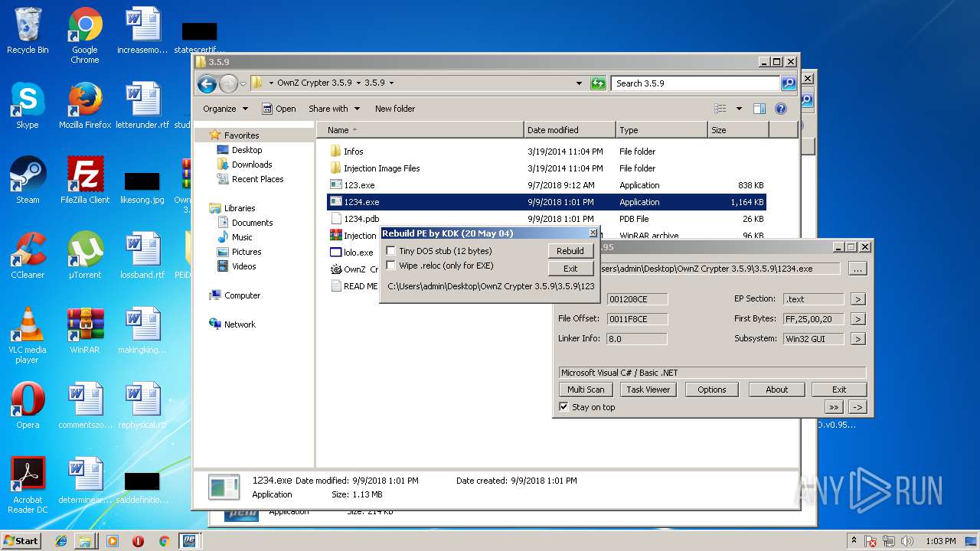Sort by Type column header
The image size is (980, 551).
pyautogui.click(x=661, y=130)
